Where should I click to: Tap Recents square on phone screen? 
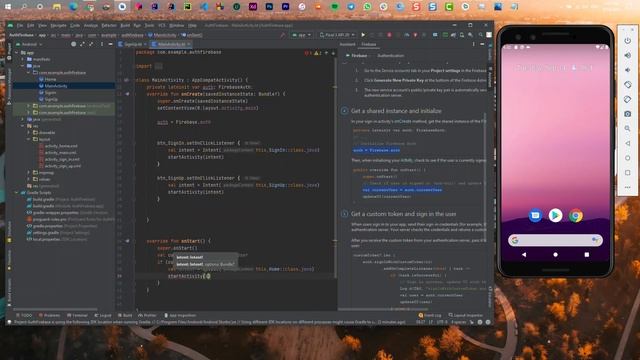tap(587, 254)
